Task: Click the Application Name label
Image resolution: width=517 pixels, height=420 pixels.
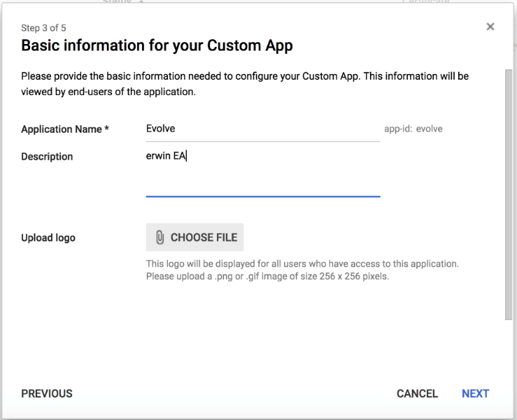Action: click(x=65, y=129)
